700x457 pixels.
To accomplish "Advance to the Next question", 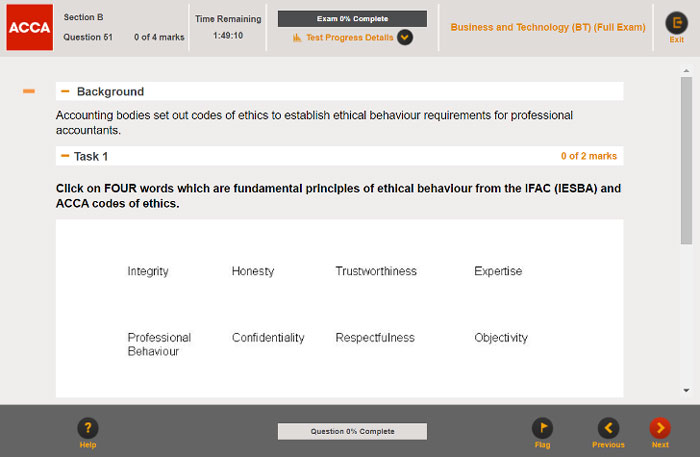I will click(x=660, y=428).
